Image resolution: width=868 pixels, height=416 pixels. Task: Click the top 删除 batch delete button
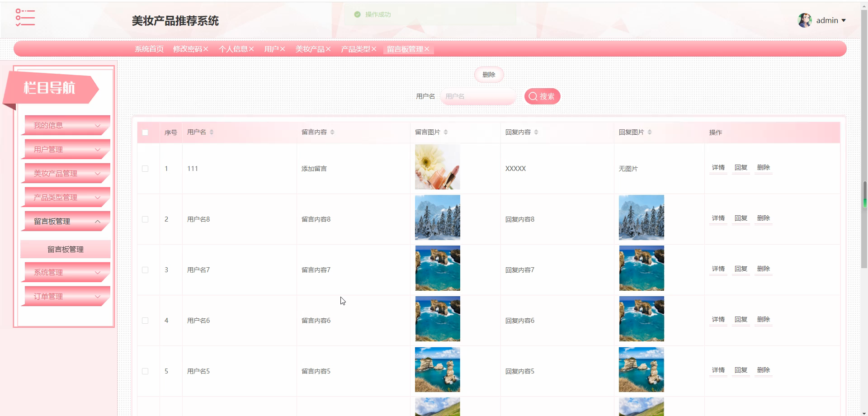(489, 75)
